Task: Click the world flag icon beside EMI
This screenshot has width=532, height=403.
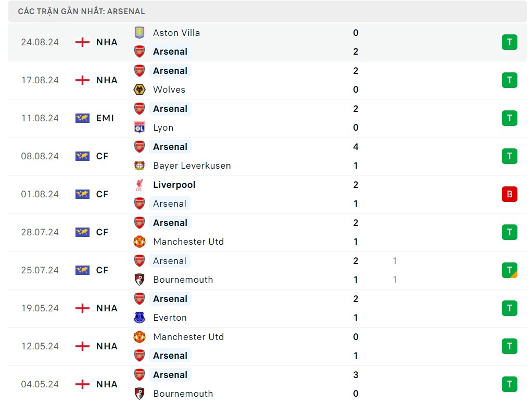Action: point(82,118)
